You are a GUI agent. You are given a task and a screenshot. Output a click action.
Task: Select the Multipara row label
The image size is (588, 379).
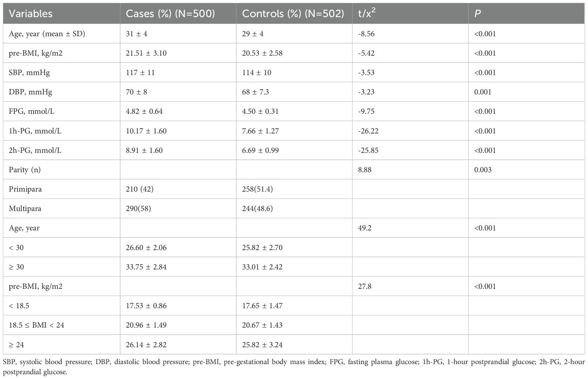[25, 209]
